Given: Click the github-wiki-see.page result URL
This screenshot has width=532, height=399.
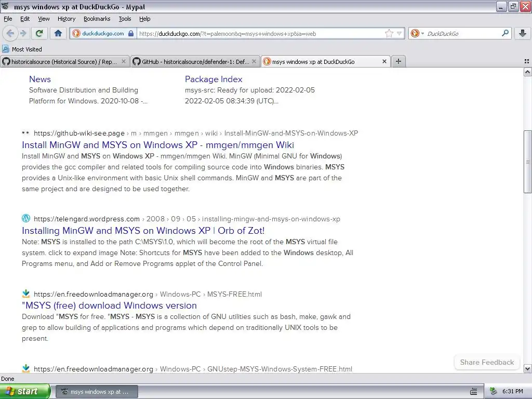Looking at the screenshot, I should click(196, 133).
